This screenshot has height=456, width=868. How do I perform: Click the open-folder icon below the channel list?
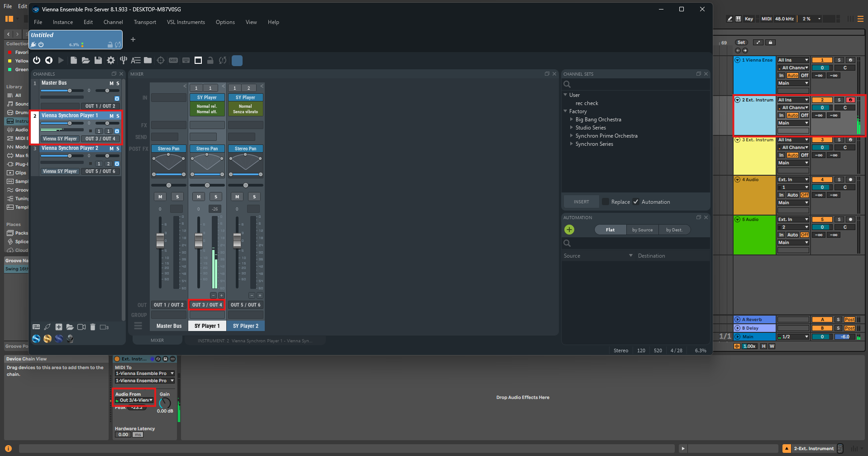click(x=70, y=327)
